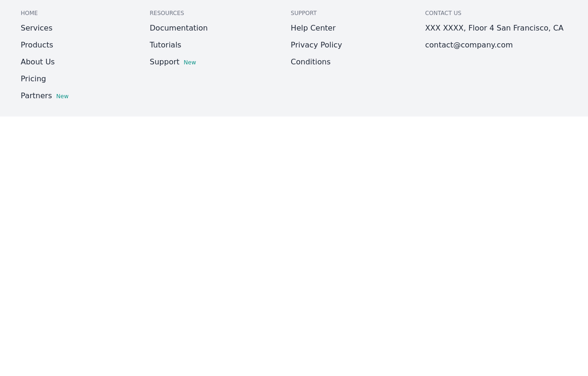Click the Support link under Resources
Screen dimensions: 588x376
coord(164,62)
